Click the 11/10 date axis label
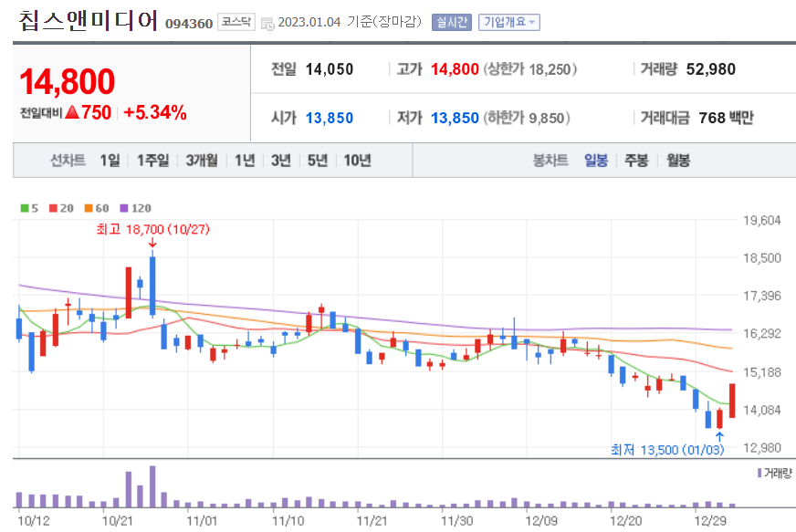Screen dimensions: 796x532 (x=288, y=521)
